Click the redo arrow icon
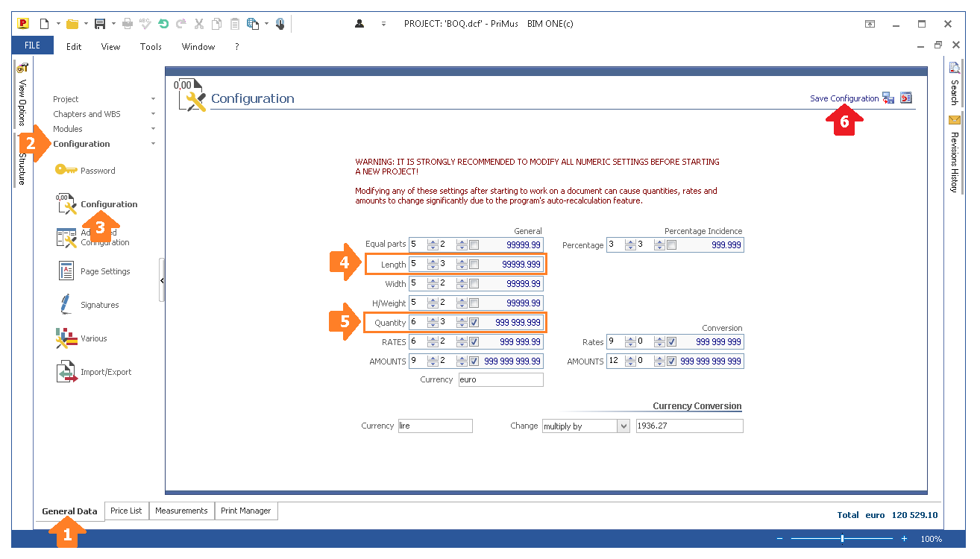The width and height of the screenshot is (980, 559). 181,24
